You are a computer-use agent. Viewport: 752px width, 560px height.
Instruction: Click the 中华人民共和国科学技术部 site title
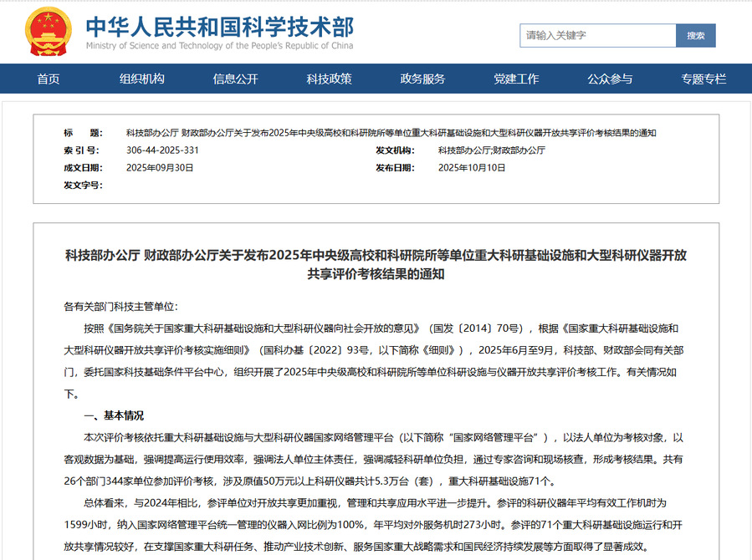[x=219, y=25]
